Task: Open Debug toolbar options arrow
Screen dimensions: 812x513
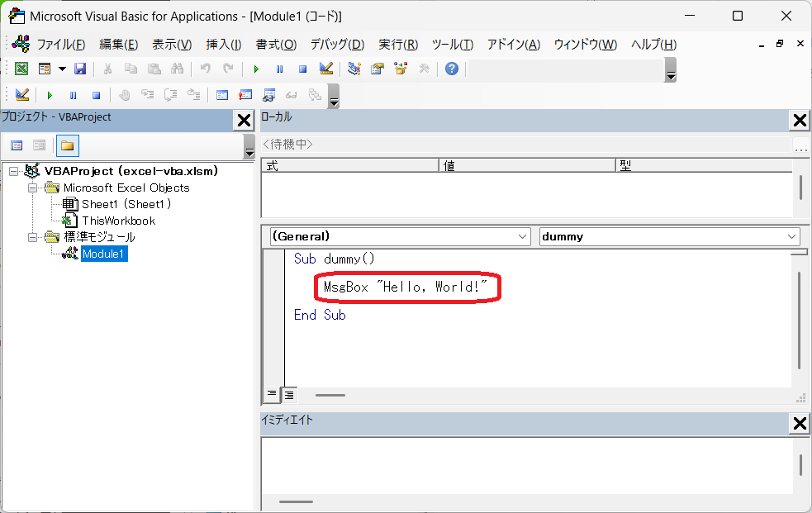Action: click(x=334, y=97)
